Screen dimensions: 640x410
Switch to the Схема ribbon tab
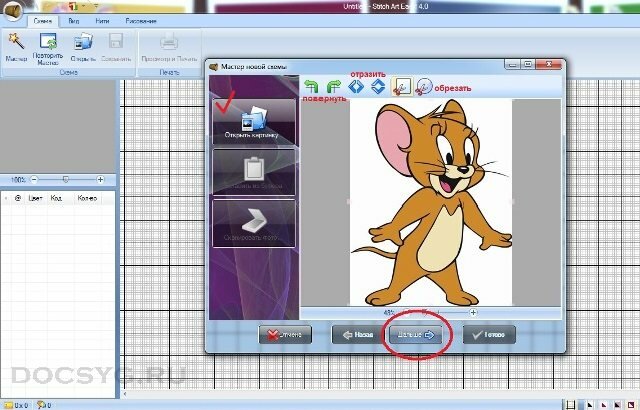click(x=42, y=21)
